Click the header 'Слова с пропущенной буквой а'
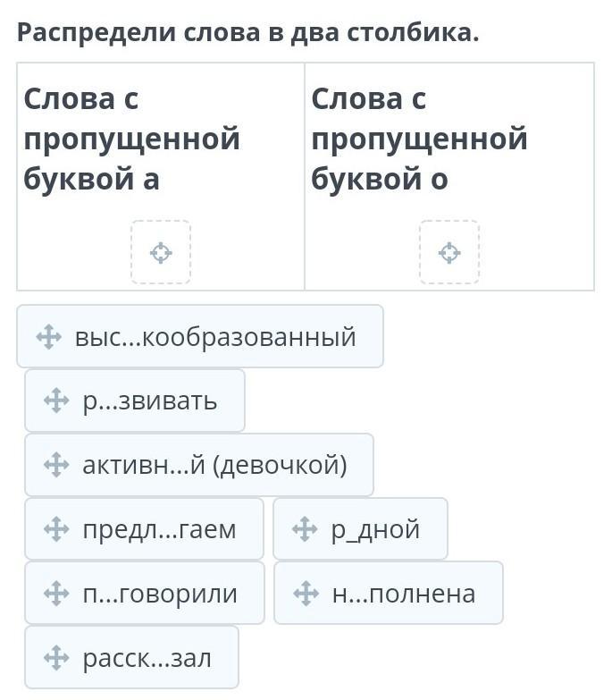 [x=132, y=139]
